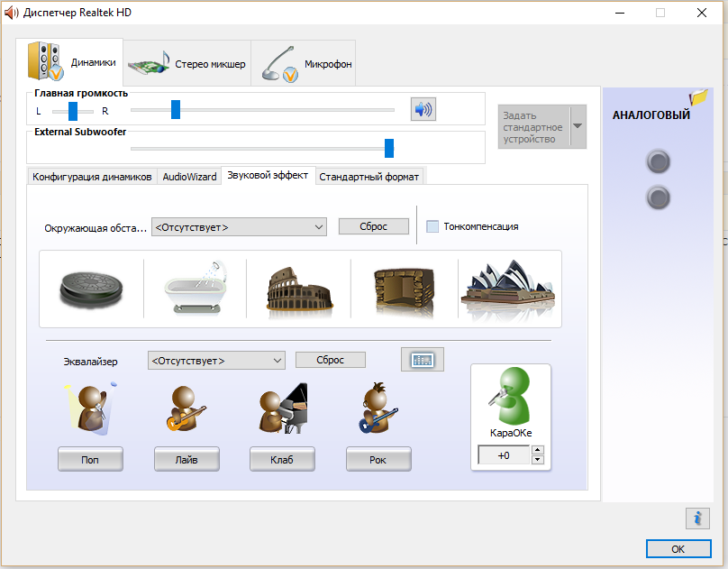Viewport: 728px width, 569px height.
Task: Choose the bathroom environment effect
Action: (196, 288)
